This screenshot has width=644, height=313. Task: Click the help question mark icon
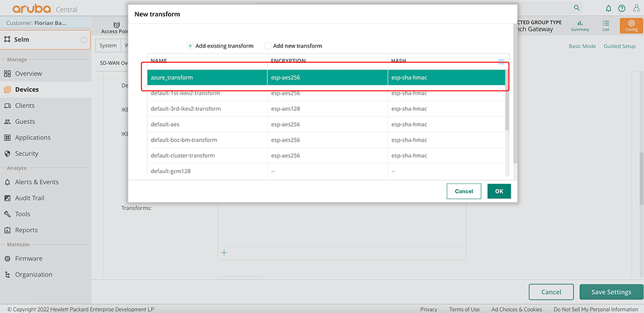click(621, 8)
